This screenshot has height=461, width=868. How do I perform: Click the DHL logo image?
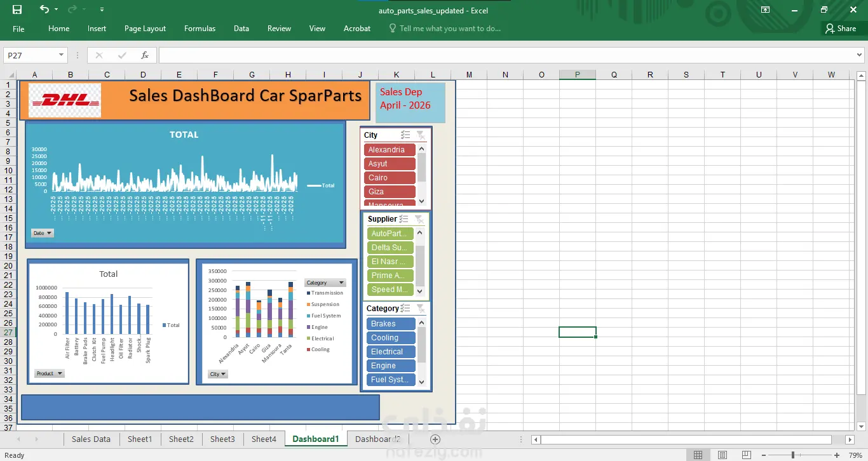click(x=65, y=100)
